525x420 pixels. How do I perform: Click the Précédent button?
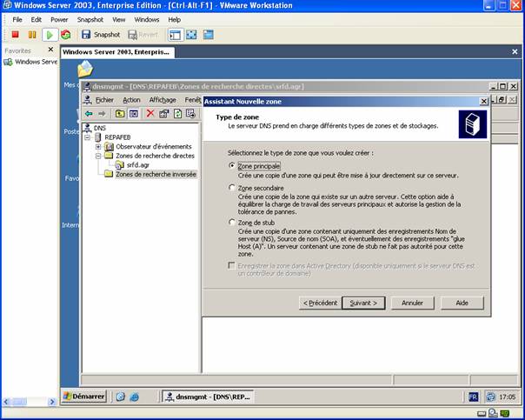320,303
